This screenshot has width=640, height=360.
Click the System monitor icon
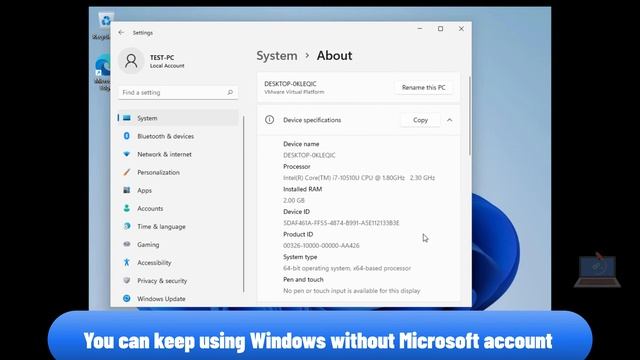[127, 118]
